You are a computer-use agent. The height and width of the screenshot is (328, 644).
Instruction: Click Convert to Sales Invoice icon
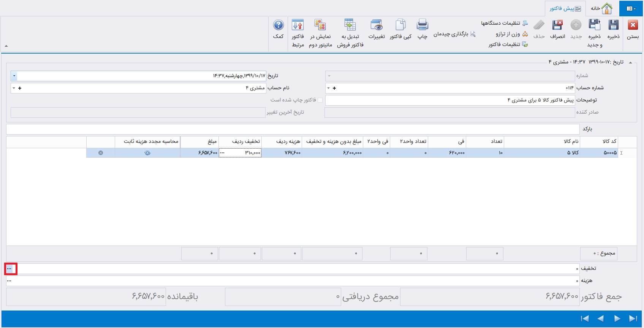pyautogui.click(x=350, y=25)
